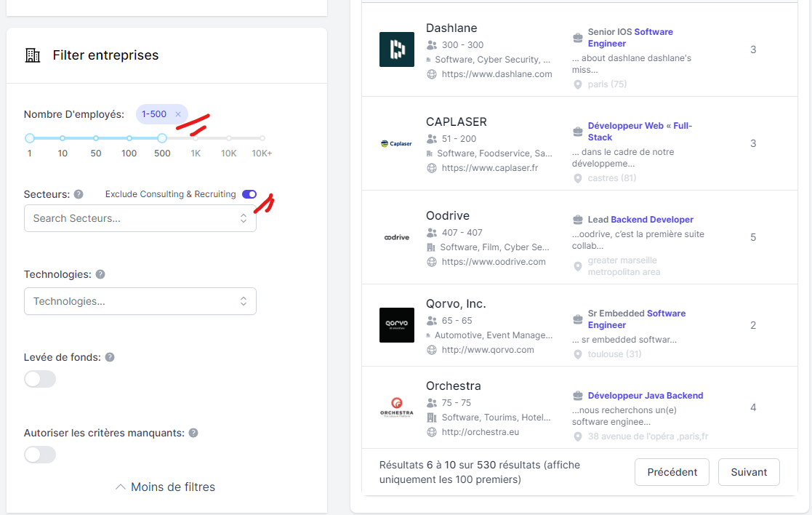Click the people icon next to 407 - 407
Viewport: 812px width, 515px height.
click(x=431, y=233)
